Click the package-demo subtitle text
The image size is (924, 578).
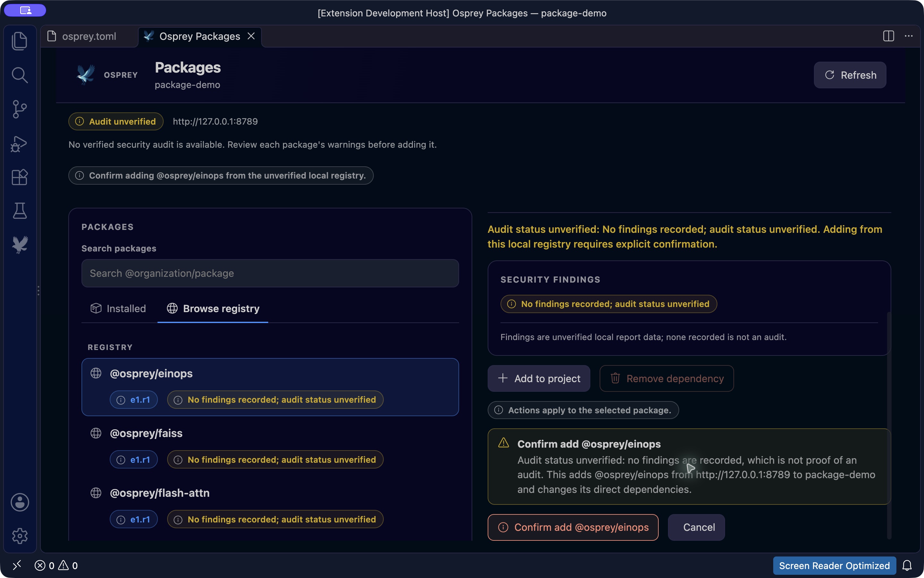pos(187,84)
